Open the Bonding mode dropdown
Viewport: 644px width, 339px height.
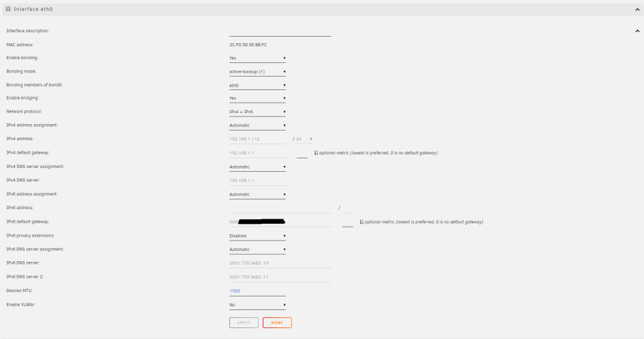[258, 72]
